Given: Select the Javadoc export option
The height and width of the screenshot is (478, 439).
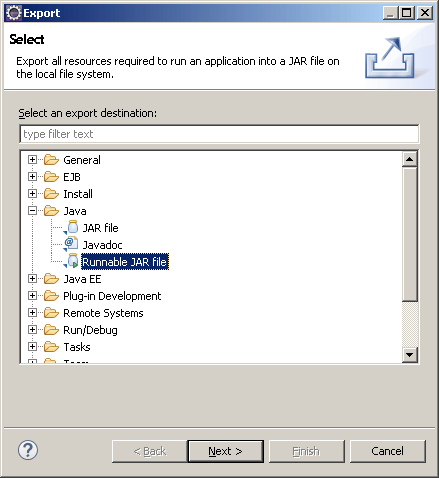Looking at the screenshot, I should [102, 245].
